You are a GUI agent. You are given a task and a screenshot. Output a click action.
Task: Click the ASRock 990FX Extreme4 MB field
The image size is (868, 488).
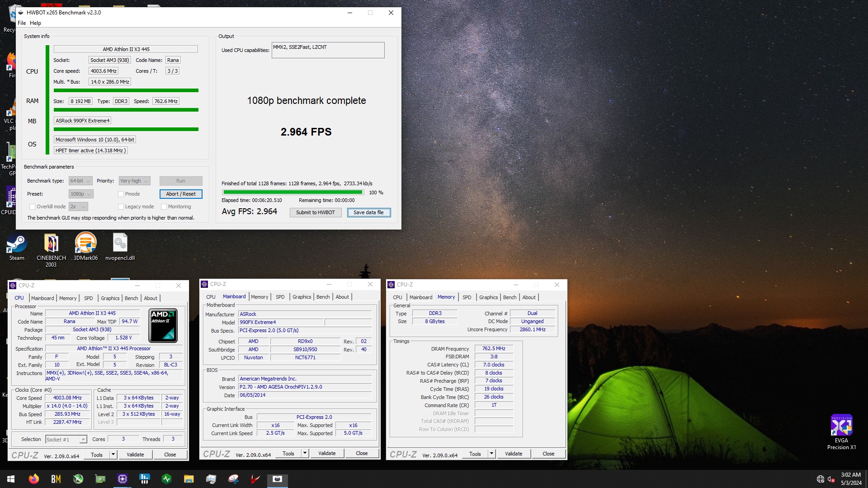(82, 121)
